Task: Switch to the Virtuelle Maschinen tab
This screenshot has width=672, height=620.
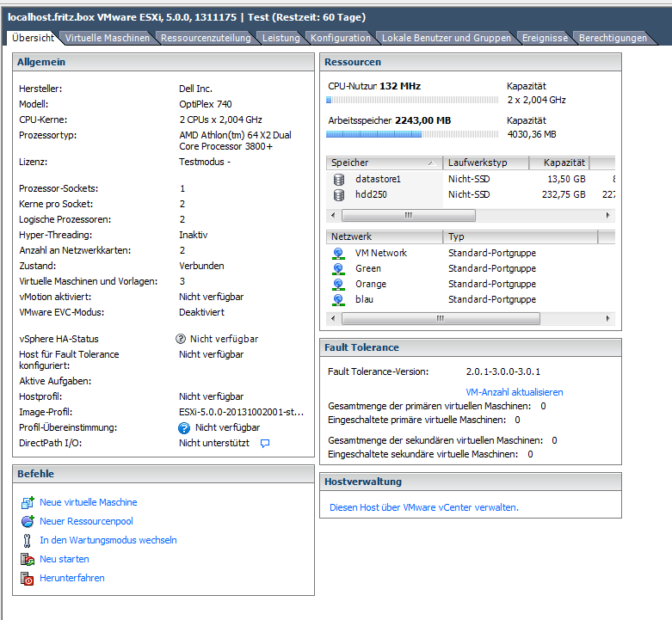Action: point(108,38)
